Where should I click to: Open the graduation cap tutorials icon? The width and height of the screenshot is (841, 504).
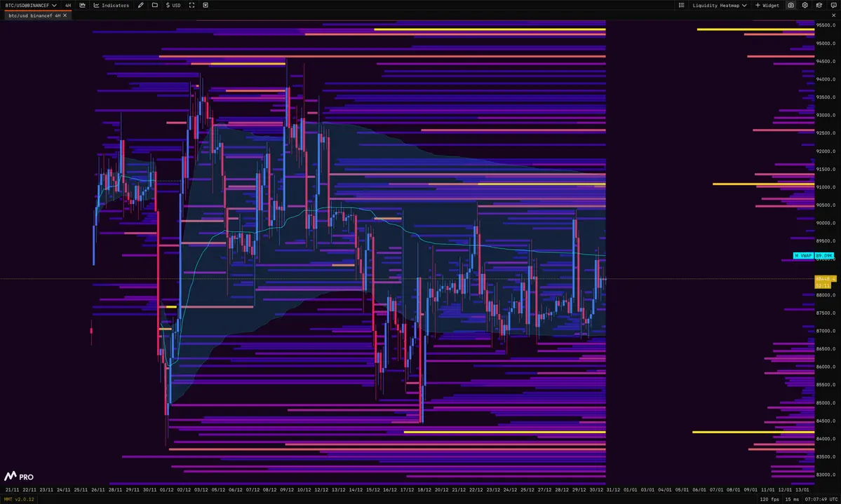tap(819, 6)
